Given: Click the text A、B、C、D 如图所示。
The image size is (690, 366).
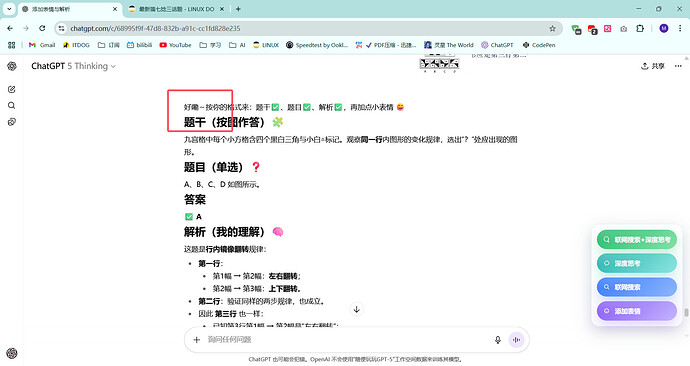Looking at the screenshot, I should pos(222,184).
